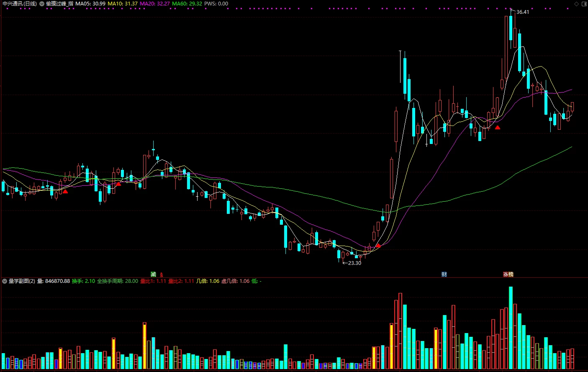Click the blue 财 marker icon
Screen dimensions: 588x372
444,275
